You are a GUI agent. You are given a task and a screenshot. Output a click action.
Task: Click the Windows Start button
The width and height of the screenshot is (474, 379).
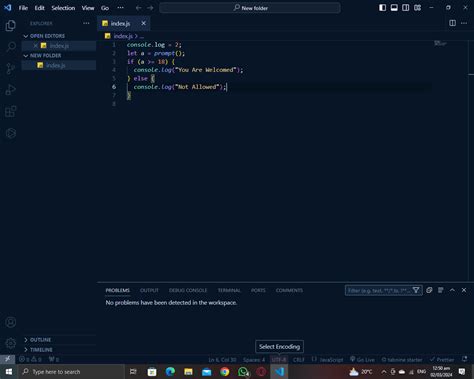click(x=9, y=371)
